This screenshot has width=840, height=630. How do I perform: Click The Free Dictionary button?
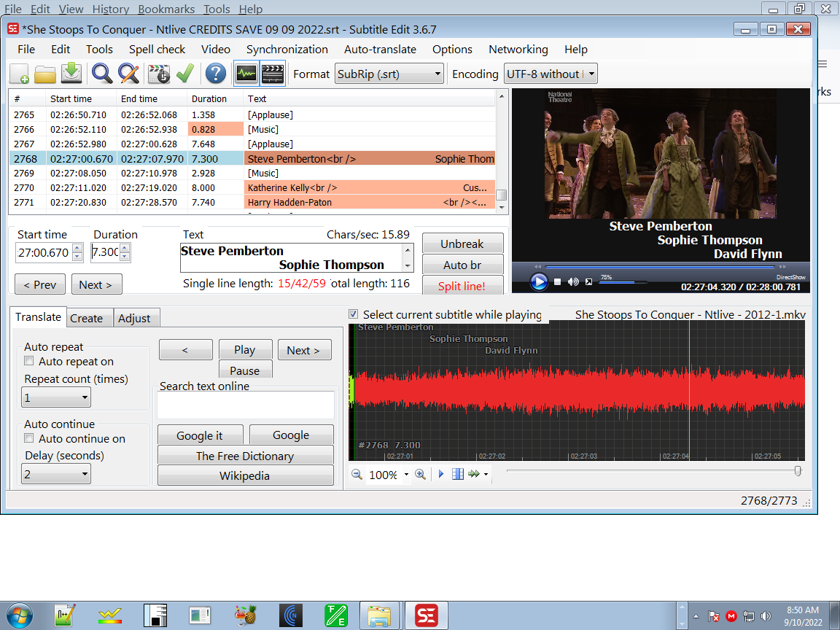(x=245, y=456)
